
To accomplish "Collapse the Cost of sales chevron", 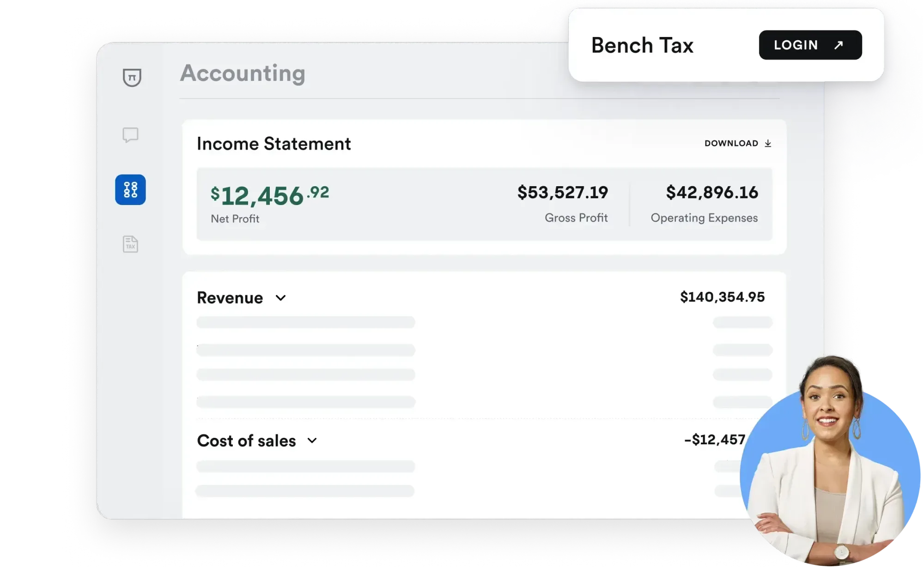I will [312, 441].
